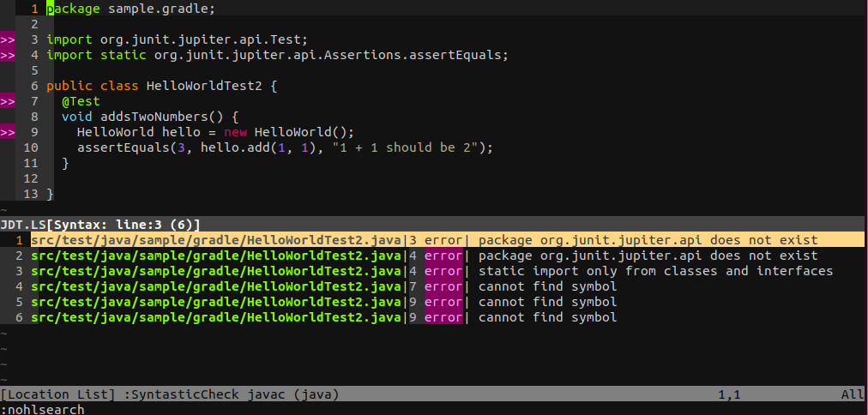Select entry 'static import only from classes and interfaces'
The width and height of the screenshot is (868, 415).
coord(431,271)
